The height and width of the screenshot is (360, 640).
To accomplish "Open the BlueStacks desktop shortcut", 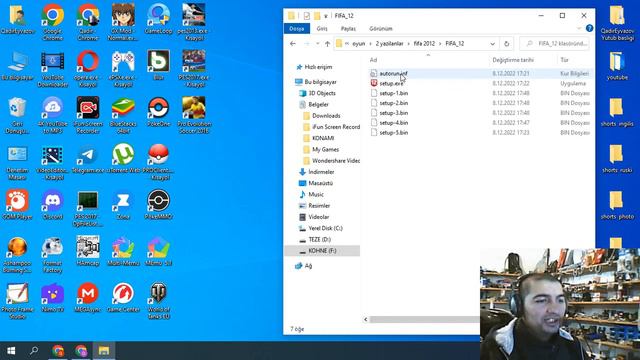I will coord(123,115).
